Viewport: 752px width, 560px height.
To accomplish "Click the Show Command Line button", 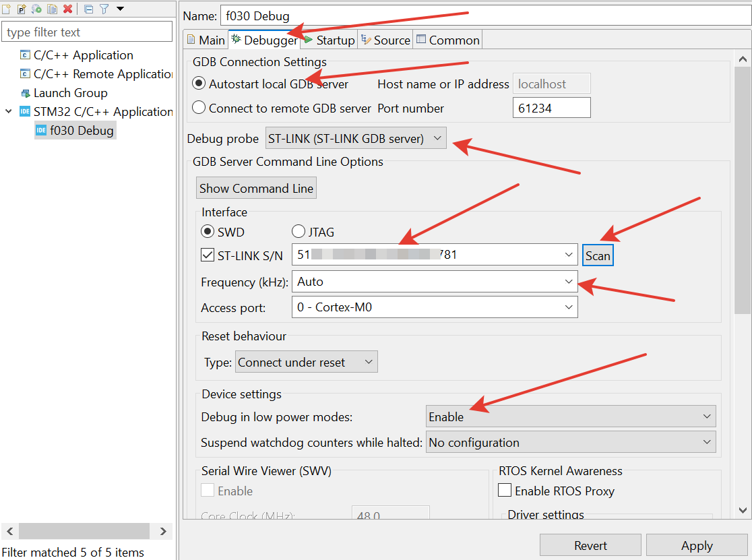I will [256, 189].
